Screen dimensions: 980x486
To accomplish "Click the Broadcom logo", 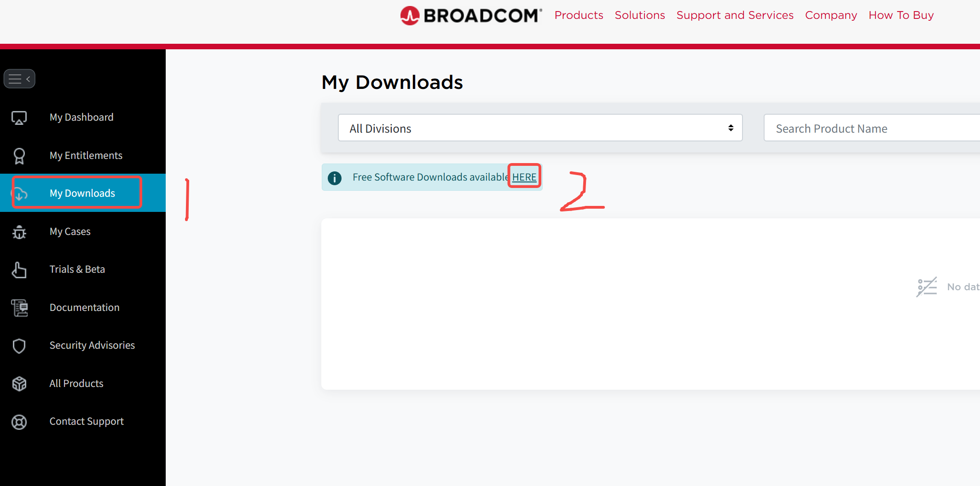I will (x=471, y=16).
